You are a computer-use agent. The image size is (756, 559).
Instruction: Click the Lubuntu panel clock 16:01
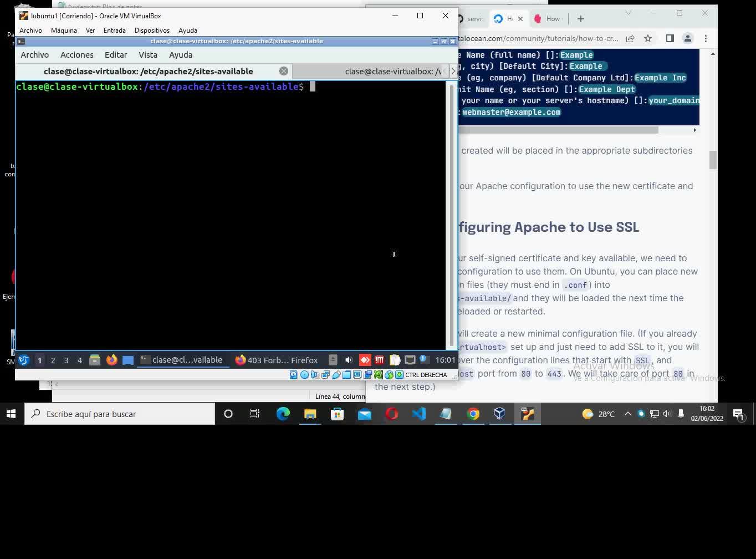pos(445,360)
